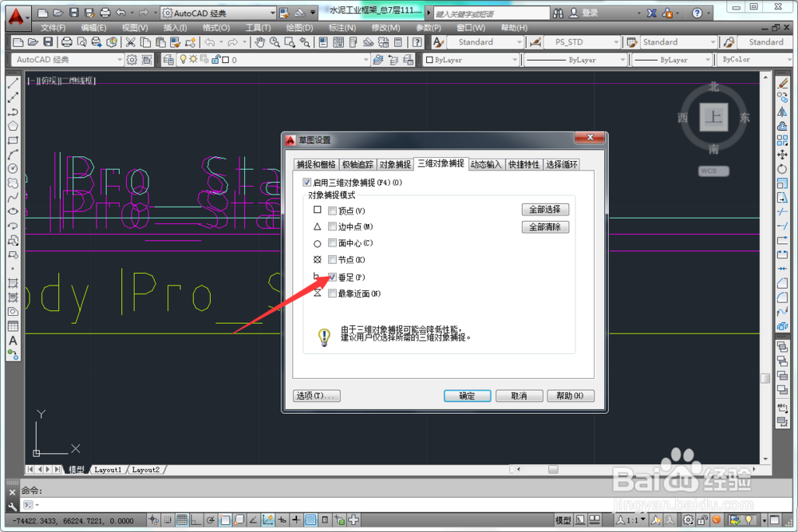798x532 pixels.
Task: Select the Rectangle draw tool
Action: click(x=14, y=140)
